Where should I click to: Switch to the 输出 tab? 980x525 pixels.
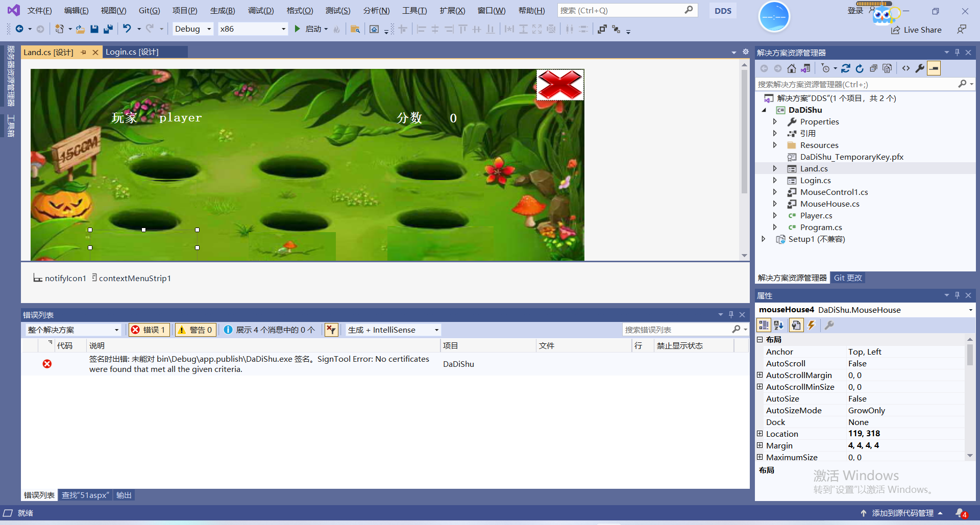coord(124,495)
